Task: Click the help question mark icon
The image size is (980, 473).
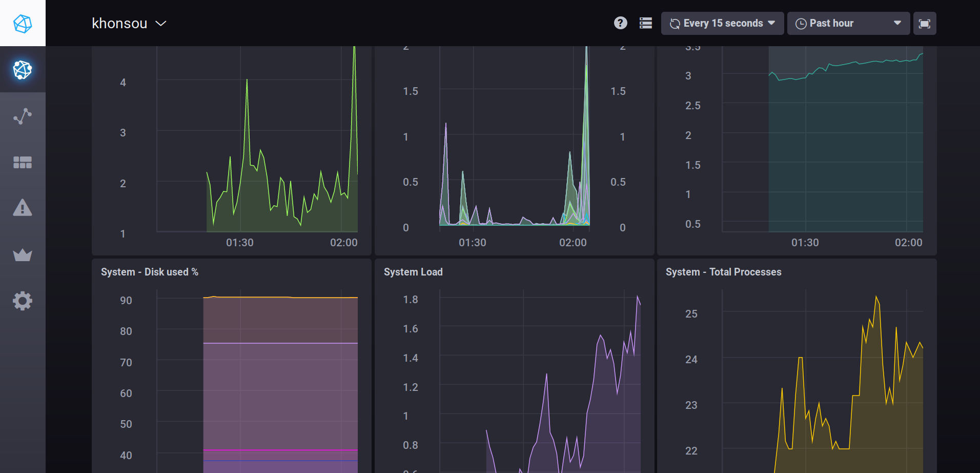Action: click(620, 23)
